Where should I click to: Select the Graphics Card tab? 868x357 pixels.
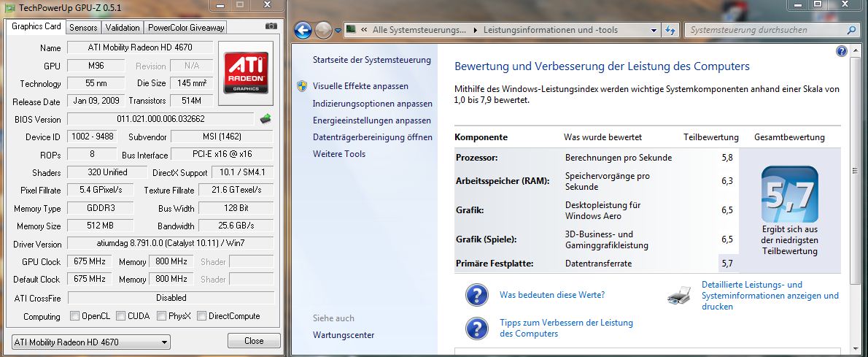coord(36,26)
